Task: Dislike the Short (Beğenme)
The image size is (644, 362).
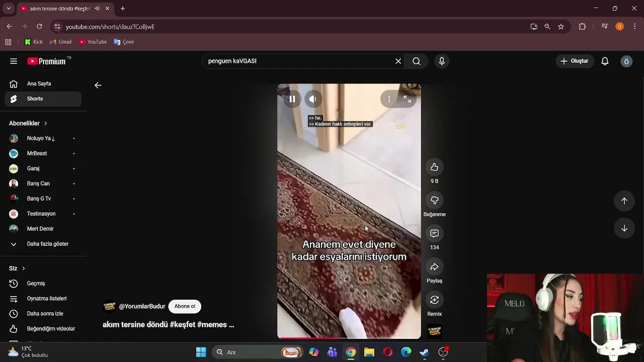Action: pyautogui.click(x=434, y=200)
